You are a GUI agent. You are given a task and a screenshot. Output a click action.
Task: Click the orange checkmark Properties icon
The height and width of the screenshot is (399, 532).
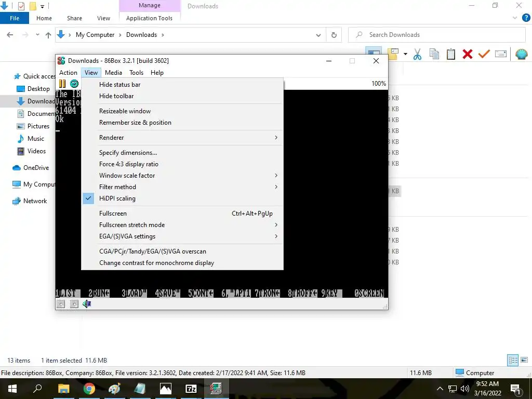click(484, 54)
